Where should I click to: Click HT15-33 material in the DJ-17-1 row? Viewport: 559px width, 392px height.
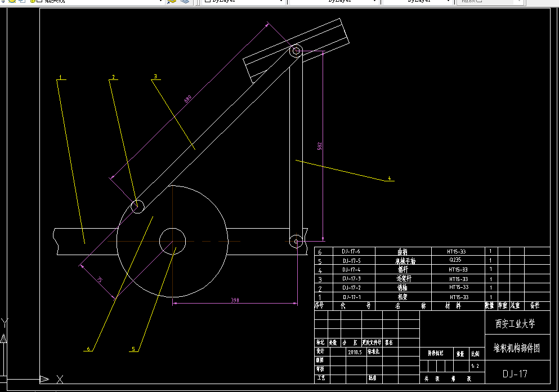click(x=459, y=297)
